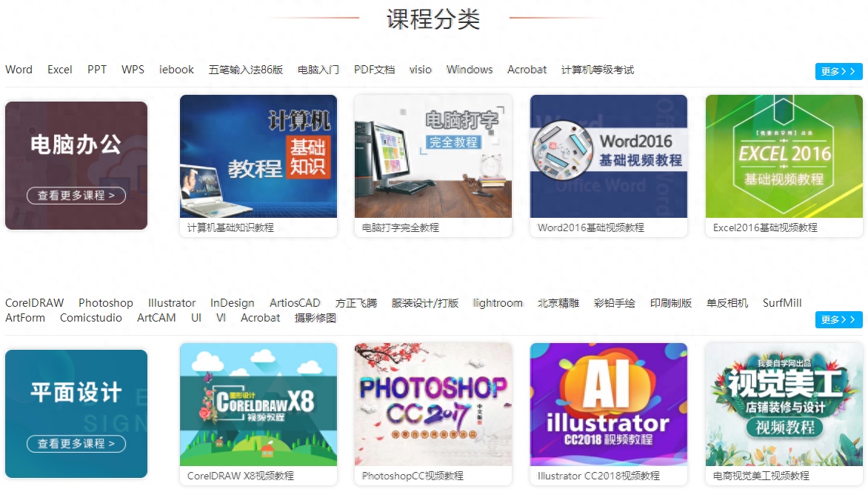The image size is (868, 492).
Task: Open Word2016基础视频教程 course thumbnail
Action: coord(609,156)
